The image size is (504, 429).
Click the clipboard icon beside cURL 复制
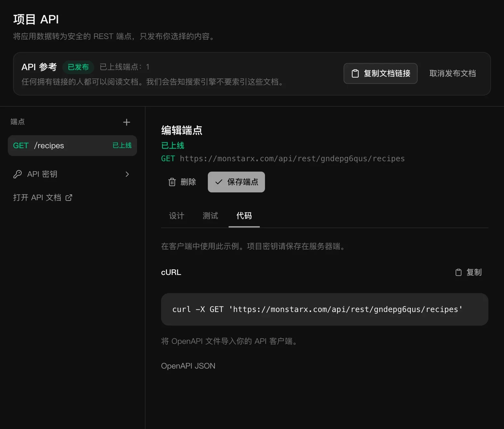coord(459,272)
